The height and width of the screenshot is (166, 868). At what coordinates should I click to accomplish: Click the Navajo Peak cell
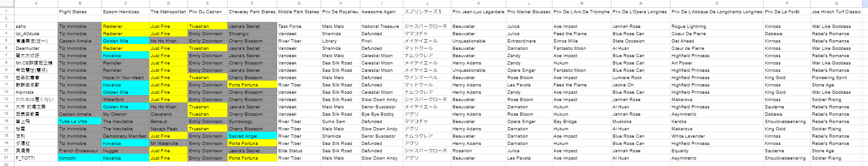point(168,129)
